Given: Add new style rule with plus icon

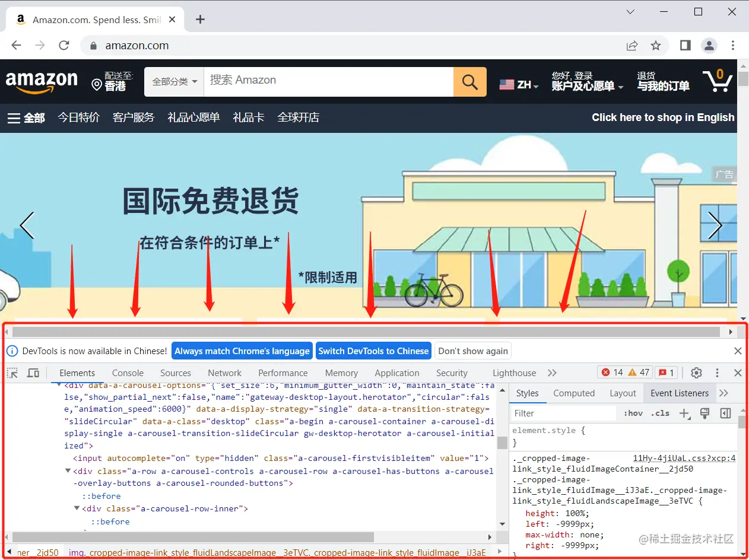Looking at the screenshot, I should click(684, 413).
